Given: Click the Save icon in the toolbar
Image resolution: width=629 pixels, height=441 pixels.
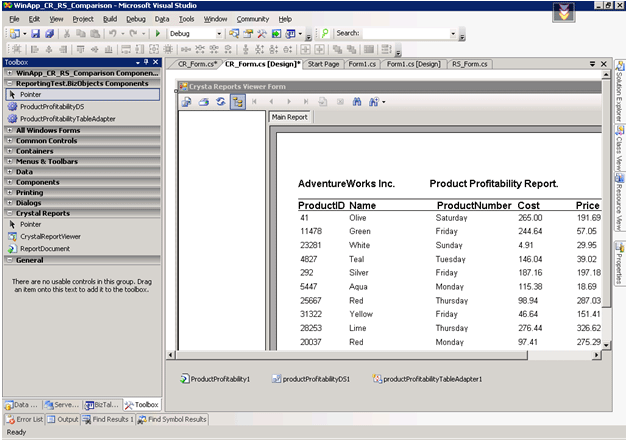Looking at the screenshot, I should point(36,34).
